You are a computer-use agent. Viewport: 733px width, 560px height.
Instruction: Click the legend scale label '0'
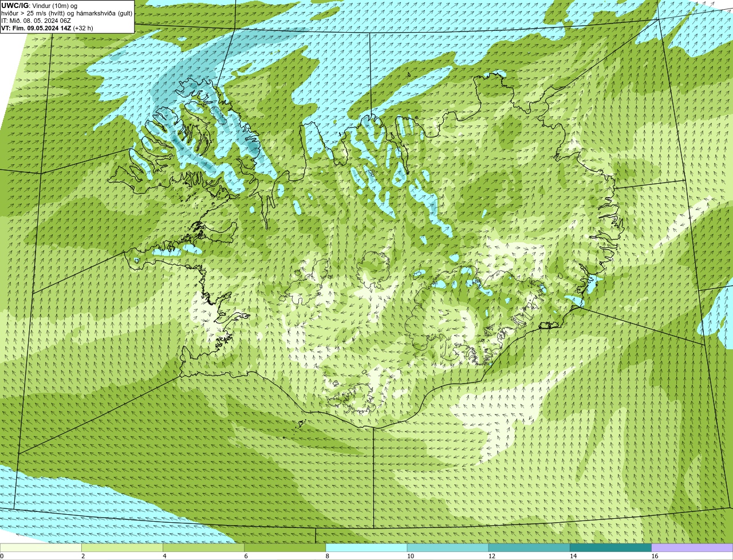tap(2, 556)
